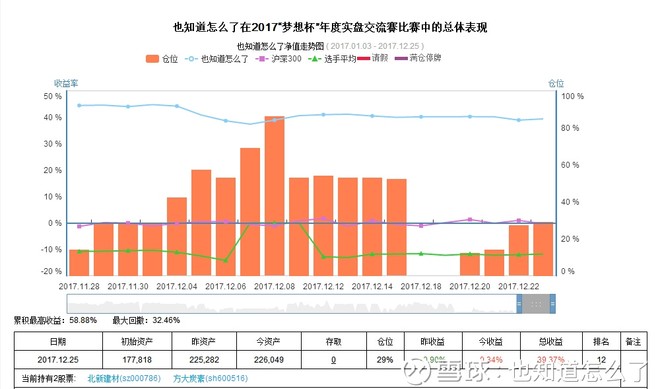Click the gray range selector thumb

(536, 304)
